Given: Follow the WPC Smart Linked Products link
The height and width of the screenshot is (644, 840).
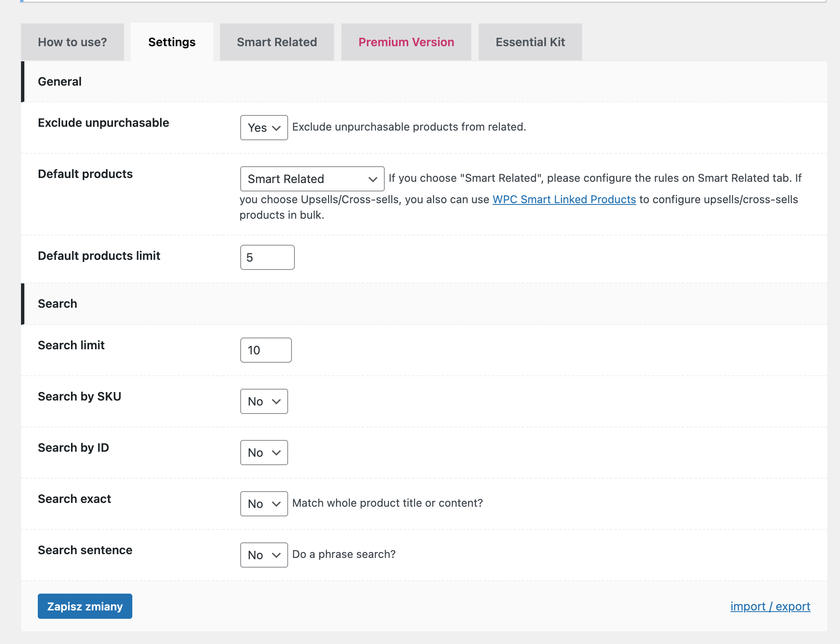Looking at the screenshot, I should pos(564,199).
